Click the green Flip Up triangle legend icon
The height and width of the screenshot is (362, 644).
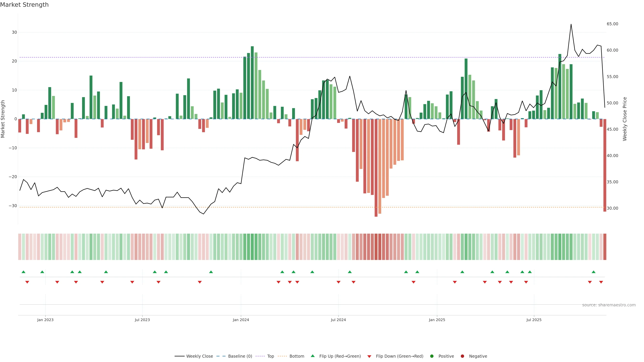pos(312,356)
